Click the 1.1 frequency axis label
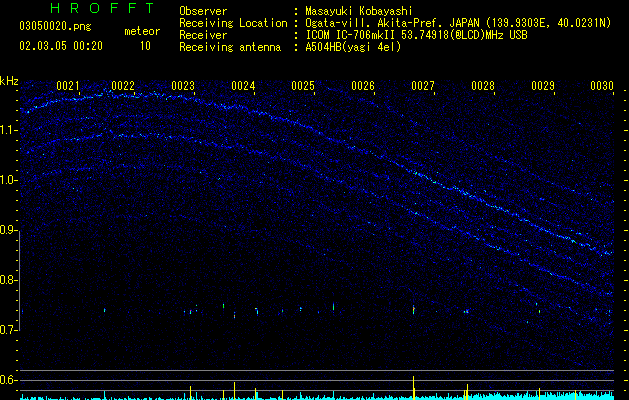The image size is (629, 400). (9, 130)
